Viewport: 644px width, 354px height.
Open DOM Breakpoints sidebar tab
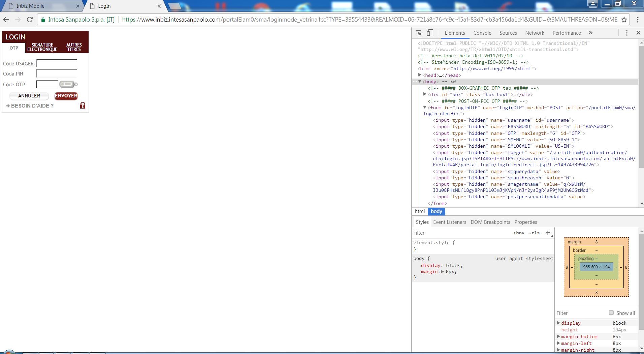[x=490, y=222]
